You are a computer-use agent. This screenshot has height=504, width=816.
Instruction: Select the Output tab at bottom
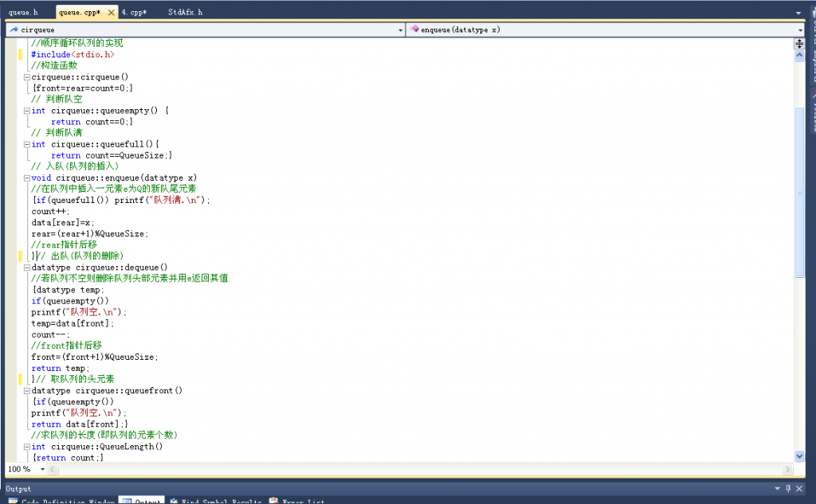[x=142, y=500]
